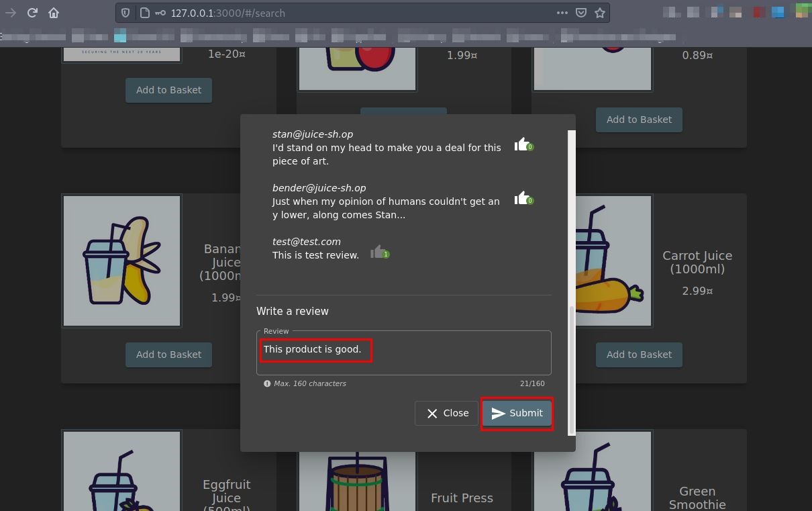Click the forward navigation arrow
The height and width of the screenshot is (511, 812).
(11, 13)
